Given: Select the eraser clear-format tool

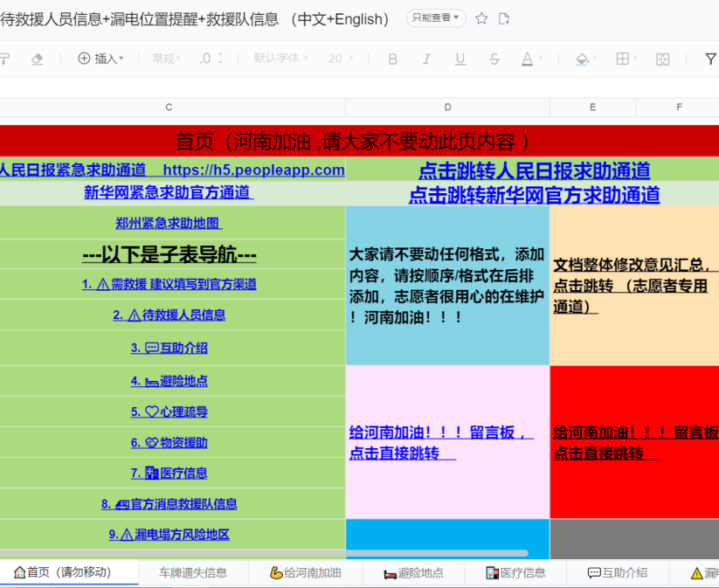Looking at the screenshot, I should click(37, 59).
